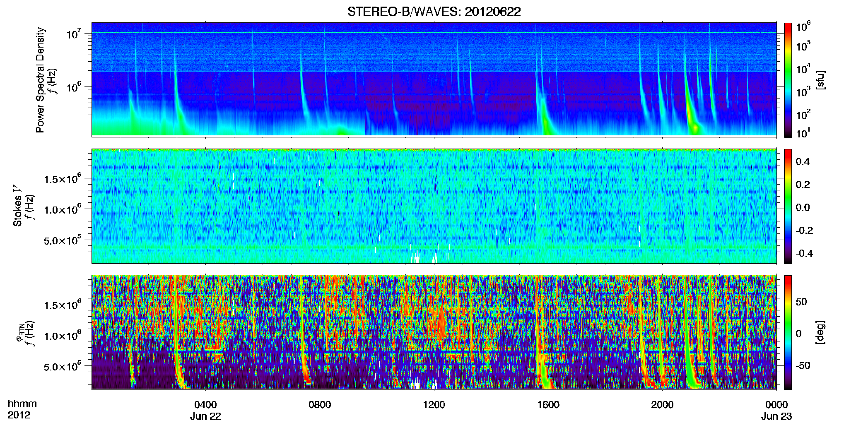This screenshot has height=447, width=868.
Task: Click the 0800 time tick label
Action: [x=320, y=405]
